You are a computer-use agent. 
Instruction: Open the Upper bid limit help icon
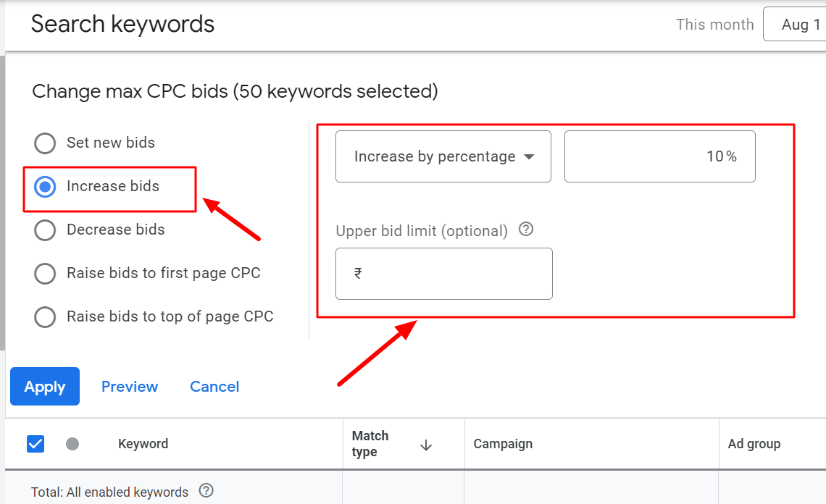click(x=526, y=229)
